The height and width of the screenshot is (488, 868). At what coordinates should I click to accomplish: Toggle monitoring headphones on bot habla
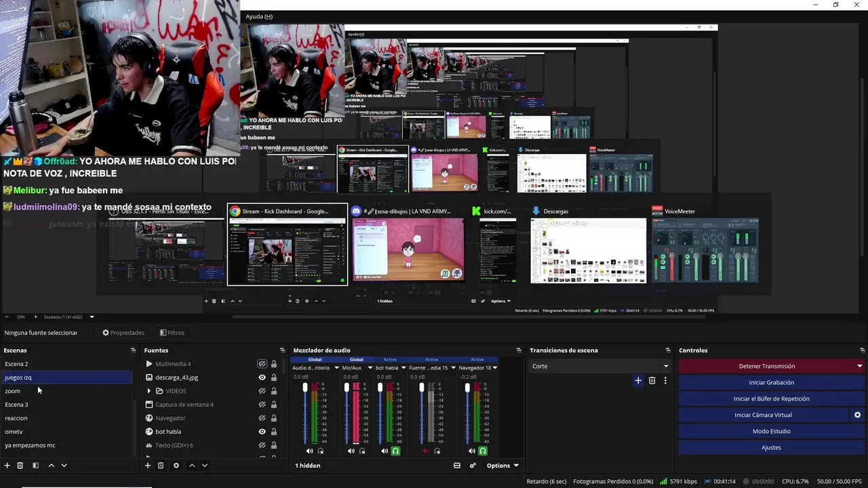pos(395,451)
